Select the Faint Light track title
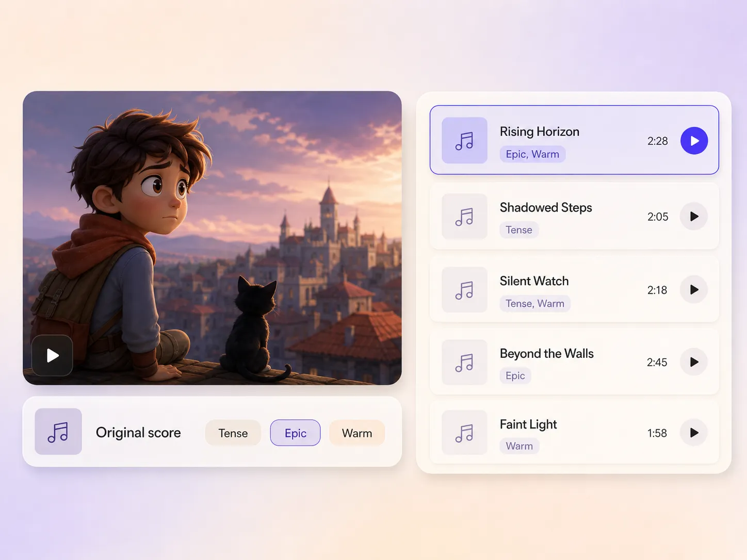Screen dimensions: 747x560 tap(528, 424)
